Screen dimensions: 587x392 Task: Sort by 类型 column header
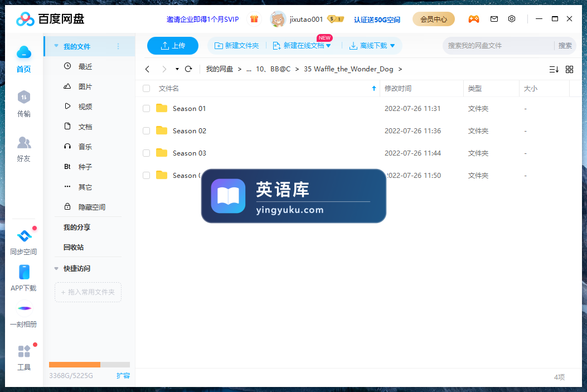(x=475, y=88)
